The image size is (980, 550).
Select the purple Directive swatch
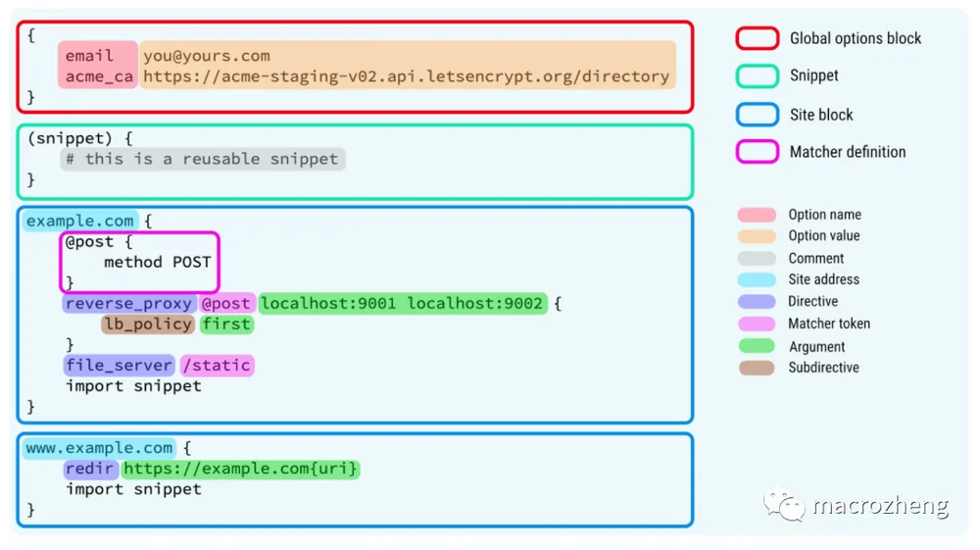point(757,302)
